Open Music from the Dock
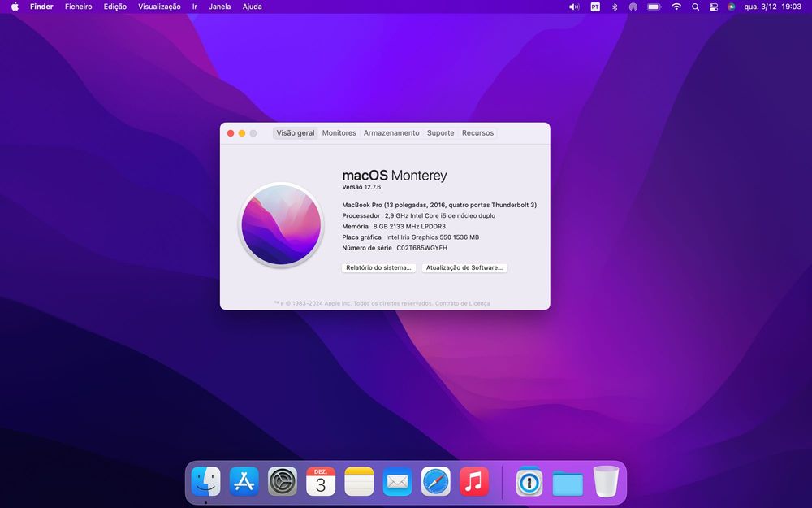The width and height of the screenshot is (812, 508). click(474, 481)
